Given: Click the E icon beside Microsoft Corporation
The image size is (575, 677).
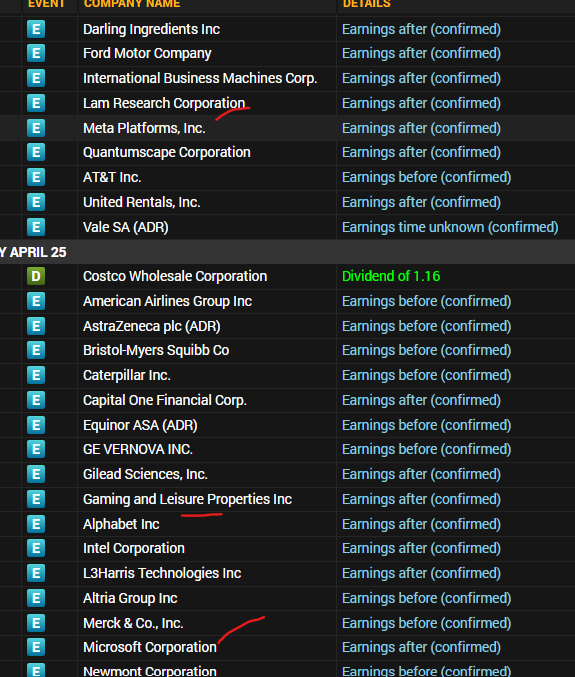Looking at the screenshot, I should 36,647.
